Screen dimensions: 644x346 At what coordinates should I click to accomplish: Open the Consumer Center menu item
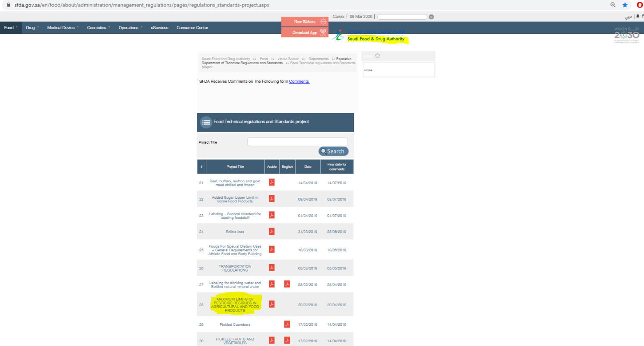[192, 28]
